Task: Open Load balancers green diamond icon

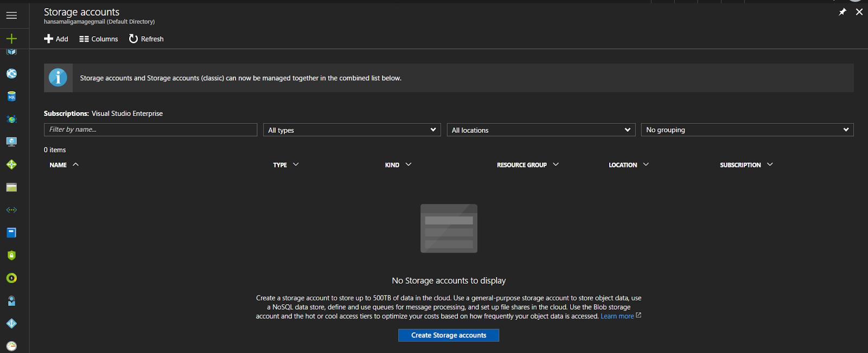Action: click(11, 164)
